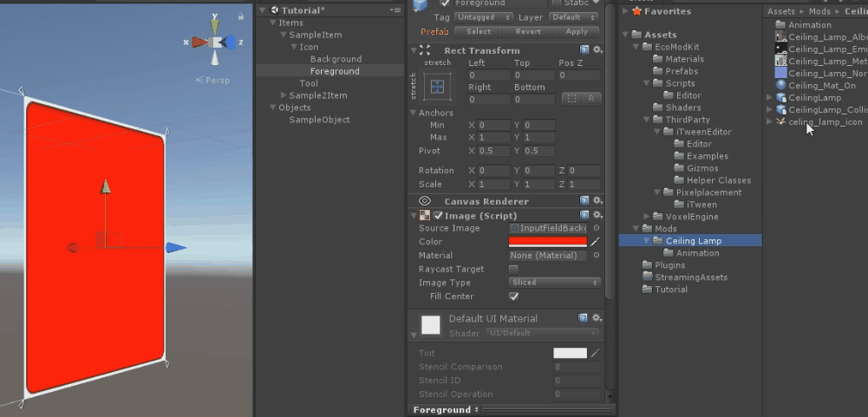Select Foreground in the hierarchy

coord(334,71)
